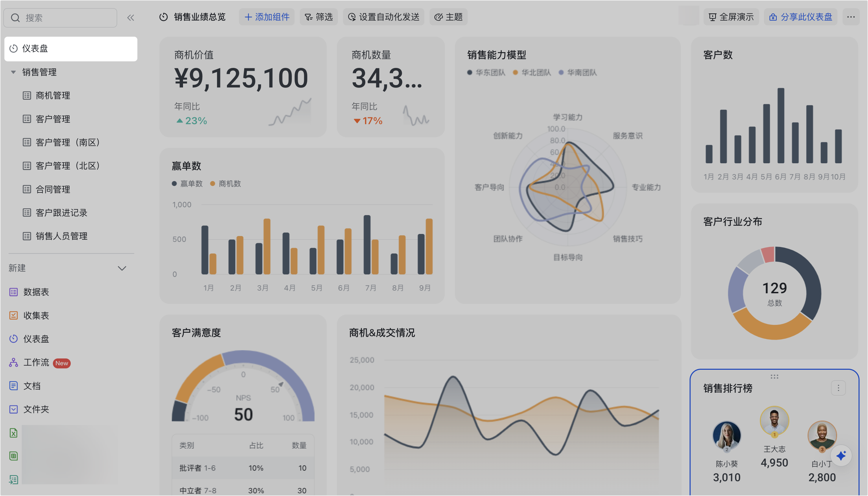Click the 占比 column header

[256, 445]
